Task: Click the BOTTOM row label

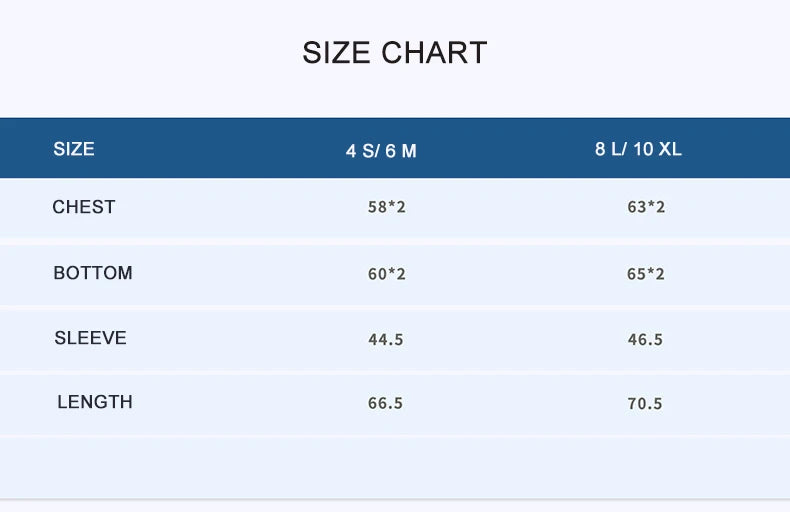Action: point(93,273)
